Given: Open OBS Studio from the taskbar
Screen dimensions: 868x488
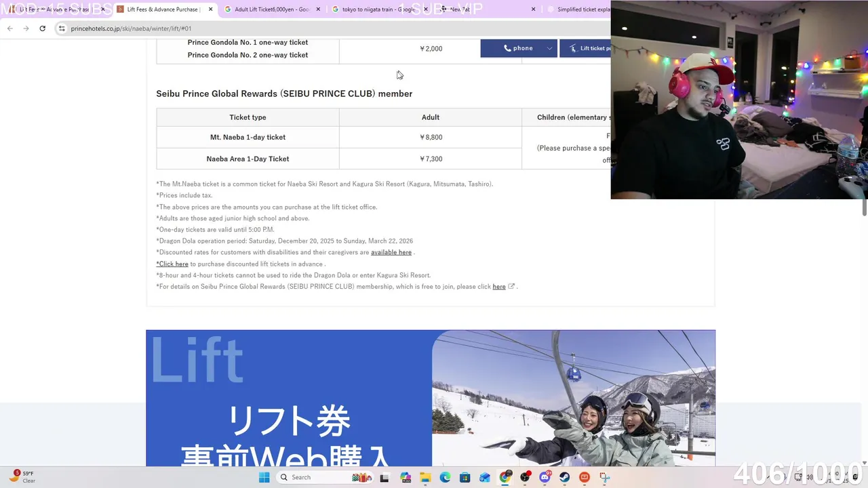Looking at the screenshot, I should (525, 477).
